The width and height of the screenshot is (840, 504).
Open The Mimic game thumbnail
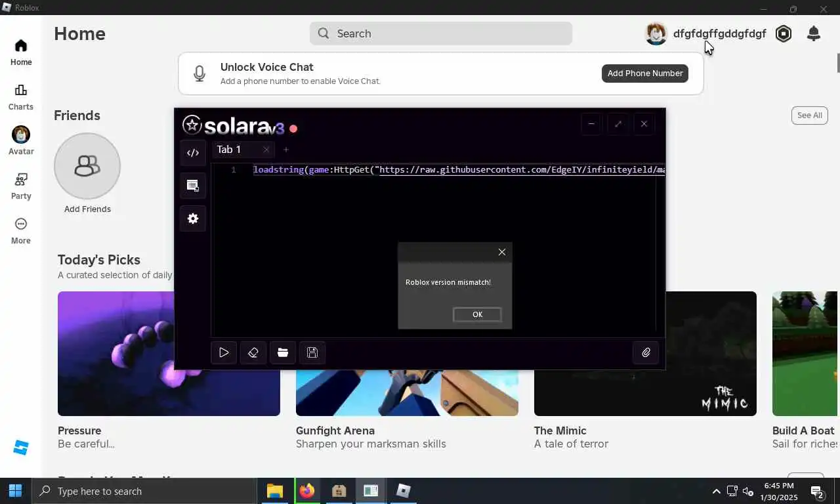[645, 353]
